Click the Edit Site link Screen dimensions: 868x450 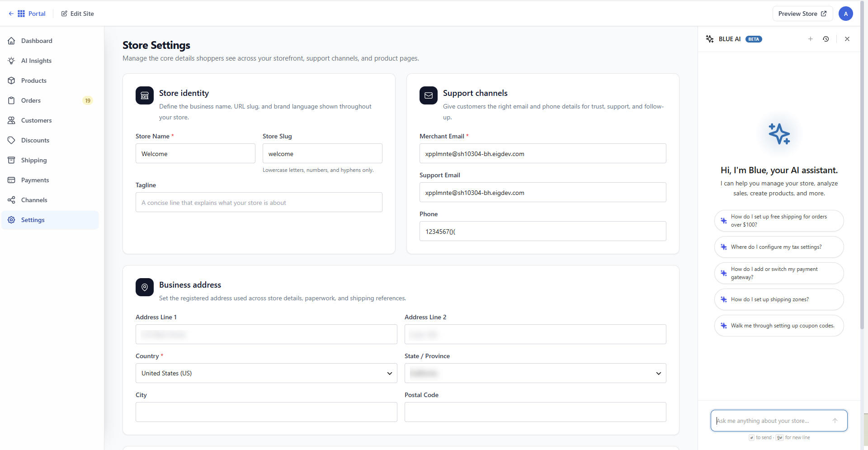[x=78, y=14]
